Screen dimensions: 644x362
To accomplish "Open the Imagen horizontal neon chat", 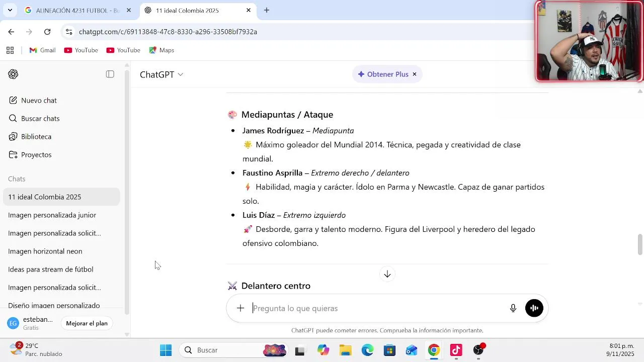I will point(61,251).
